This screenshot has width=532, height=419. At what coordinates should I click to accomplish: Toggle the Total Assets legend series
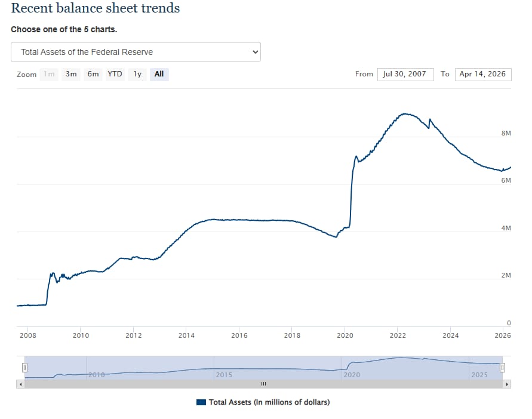pyautogui.click(x=263, y=402)
